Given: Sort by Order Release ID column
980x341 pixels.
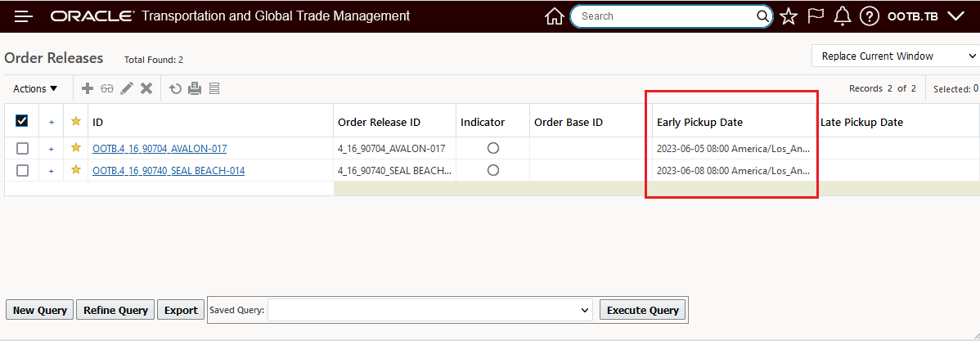Looking at the screenshot, I should click(x=379, y=123).
